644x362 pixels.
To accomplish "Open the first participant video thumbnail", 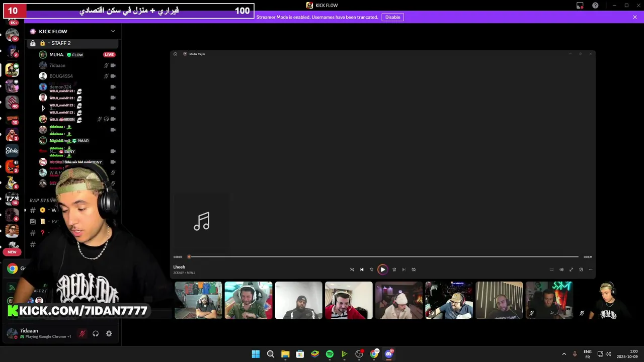I will point(198,300).
